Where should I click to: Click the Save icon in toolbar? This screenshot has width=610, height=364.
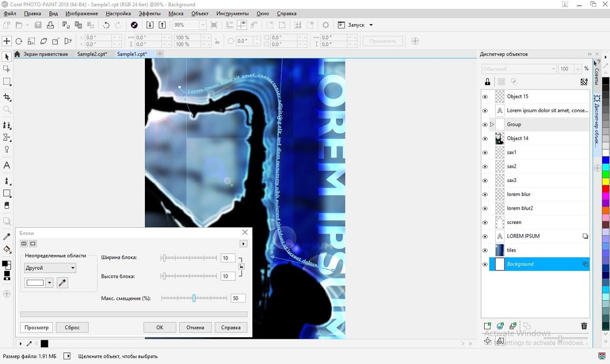click(38, 25)
